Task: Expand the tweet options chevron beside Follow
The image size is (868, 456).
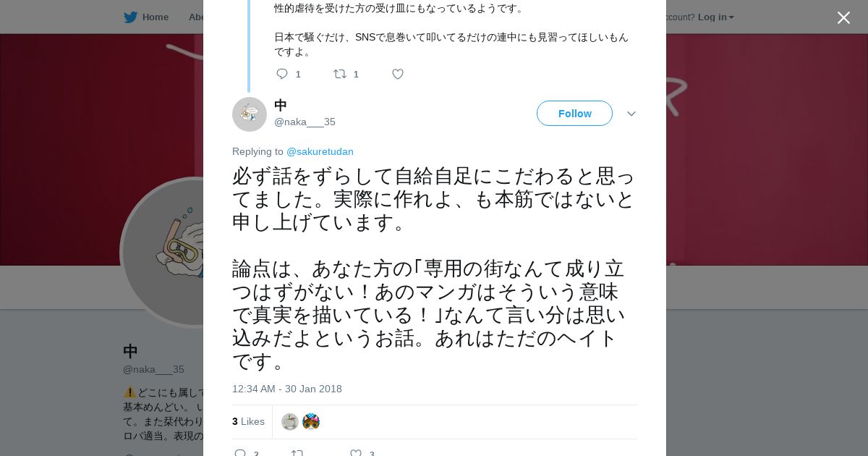Action: click(631, 114)
